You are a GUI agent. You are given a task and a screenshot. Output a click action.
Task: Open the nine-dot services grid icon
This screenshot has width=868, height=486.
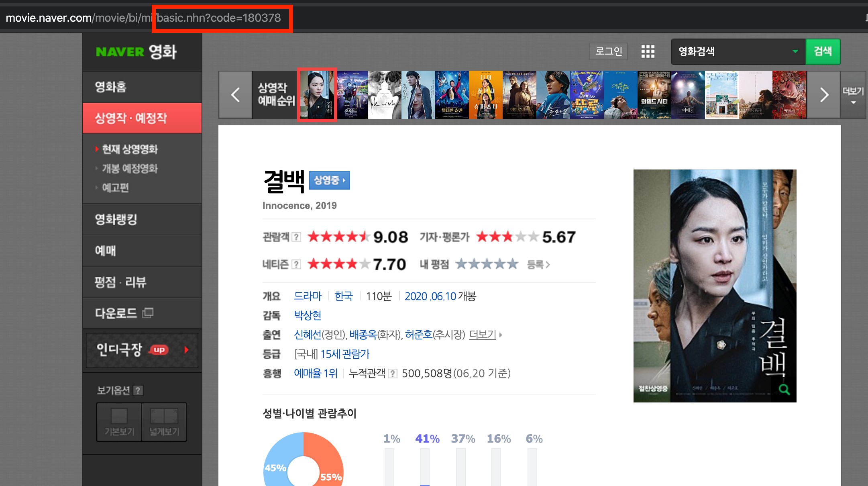pyautogui.click(x=648, y=51)
